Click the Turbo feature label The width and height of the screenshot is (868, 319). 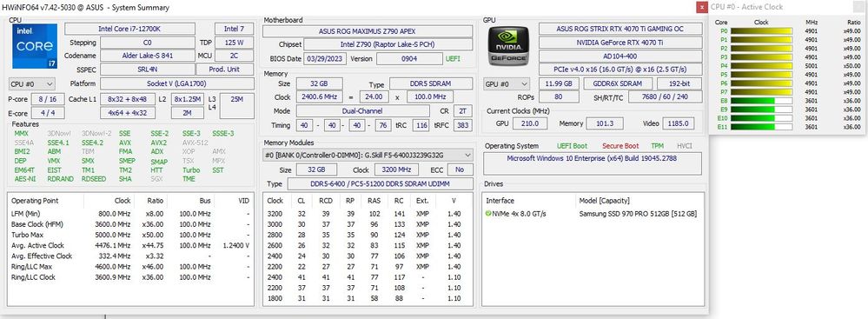191,170
